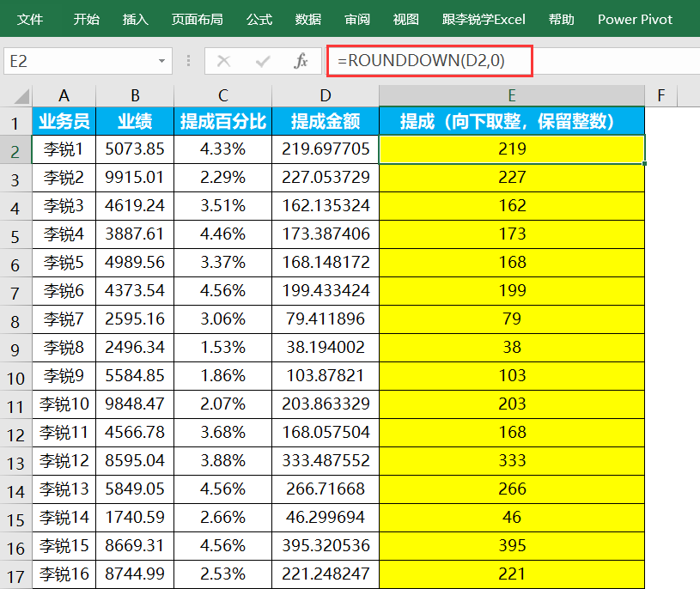Select yellow cell E2 with 219
This screenshot has width=700, height=589.
512,149
